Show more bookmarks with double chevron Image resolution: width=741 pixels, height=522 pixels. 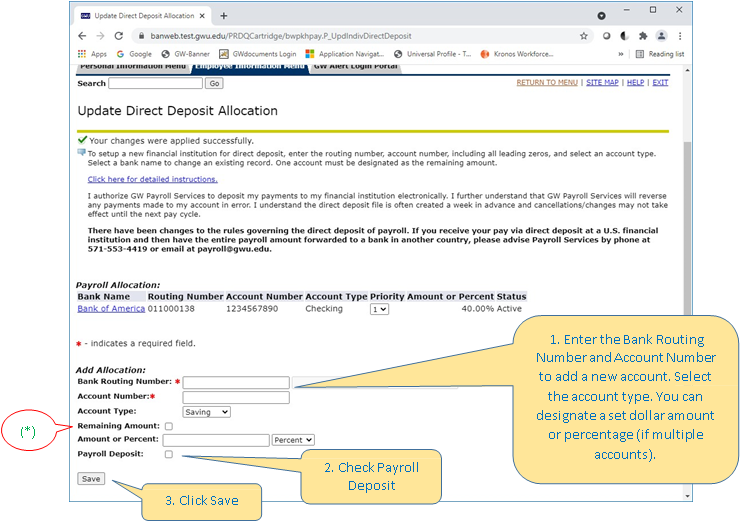coord(620,54)
